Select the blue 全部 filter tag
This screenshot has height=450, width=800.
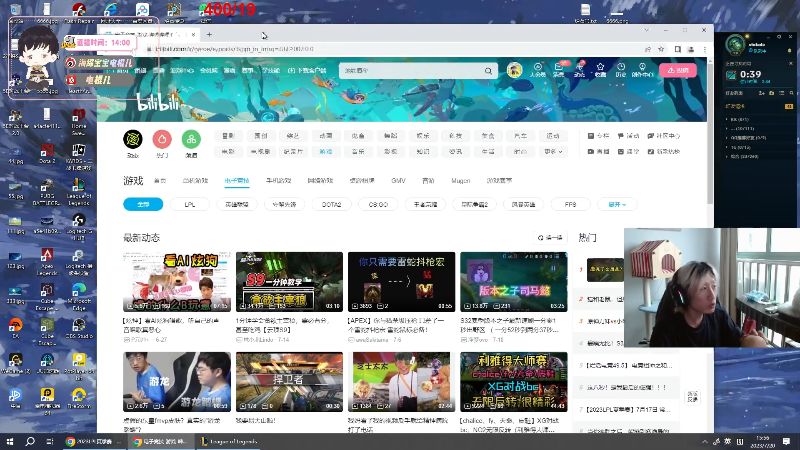pyautogui.click(x=143, y=205)
